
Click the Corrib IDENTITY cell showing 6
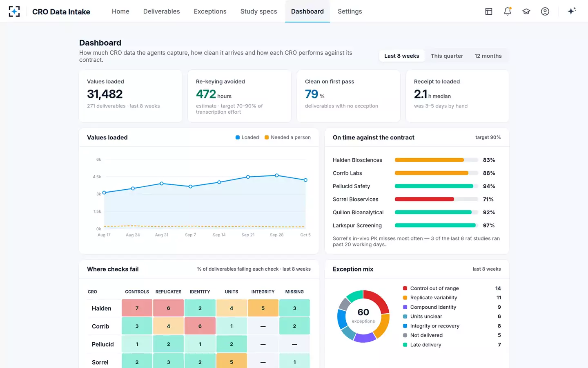click(200, 326)
